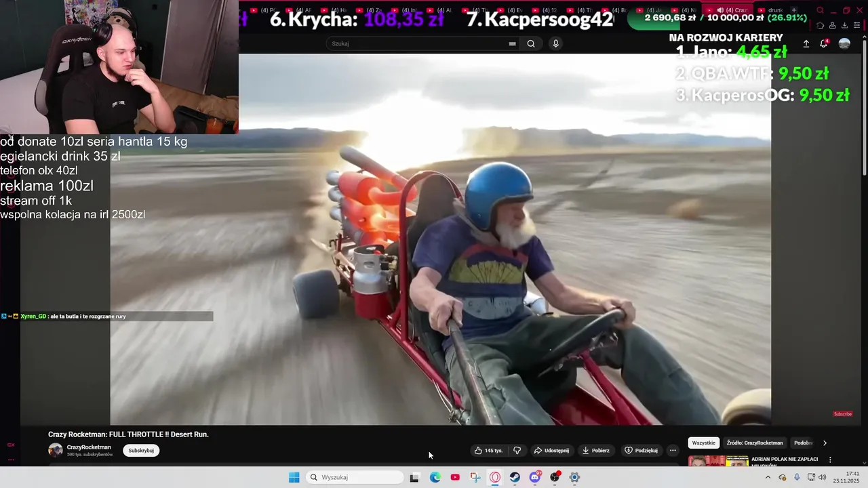Open the YouTube app on the taskbar
The width and height of the screenshot is (868, 488).
coord(455,477)
